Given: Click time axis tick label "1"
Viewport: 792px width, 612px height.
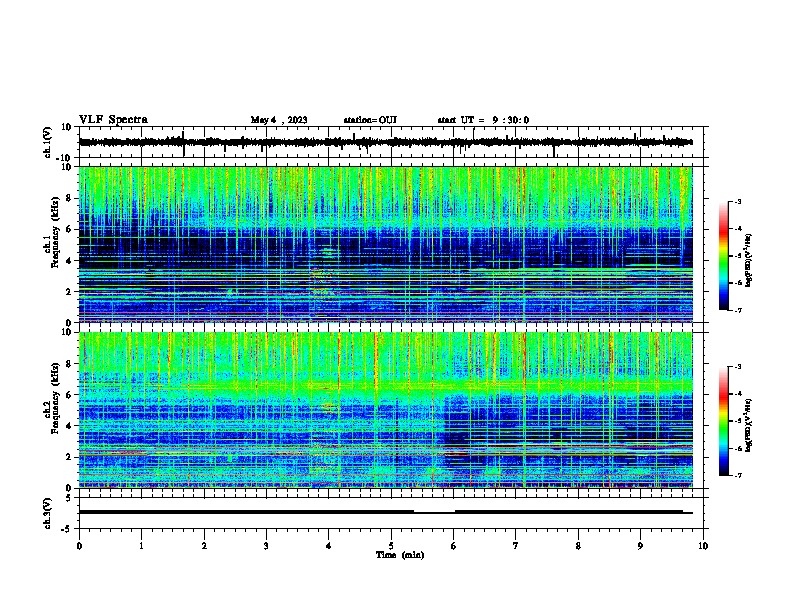Looking at the screenshot, I should tap(141, 546).
